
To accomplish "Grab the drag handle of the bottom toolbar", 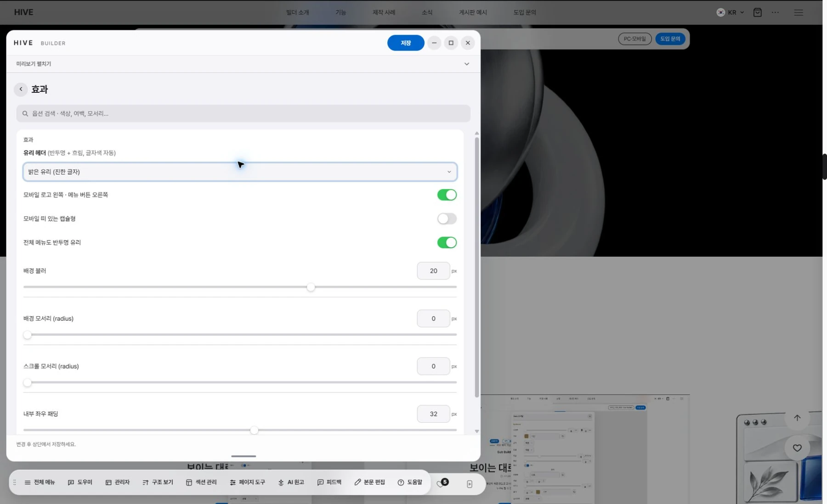I will tap(15, 482).
